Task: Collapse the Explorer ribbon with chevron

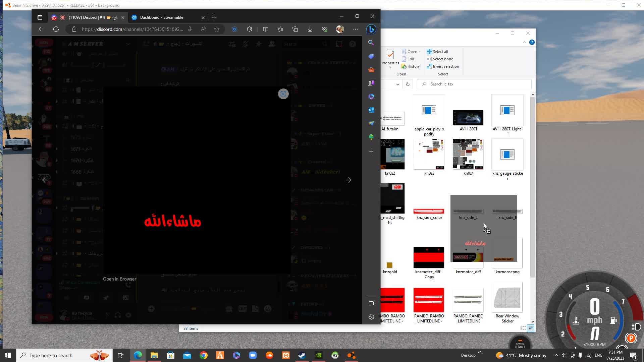Action: coord(525,42)
